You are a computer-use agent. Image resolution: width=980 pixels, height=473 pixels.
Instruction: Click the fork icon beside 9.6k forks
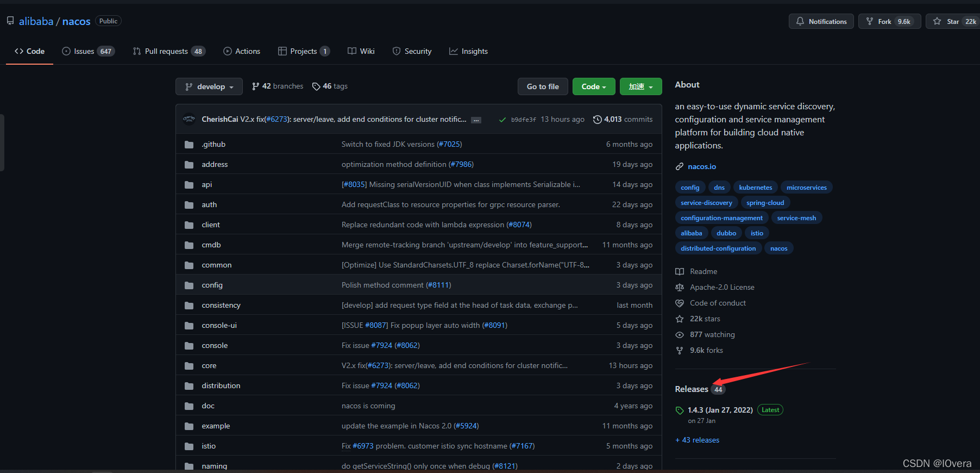[680, 351]
